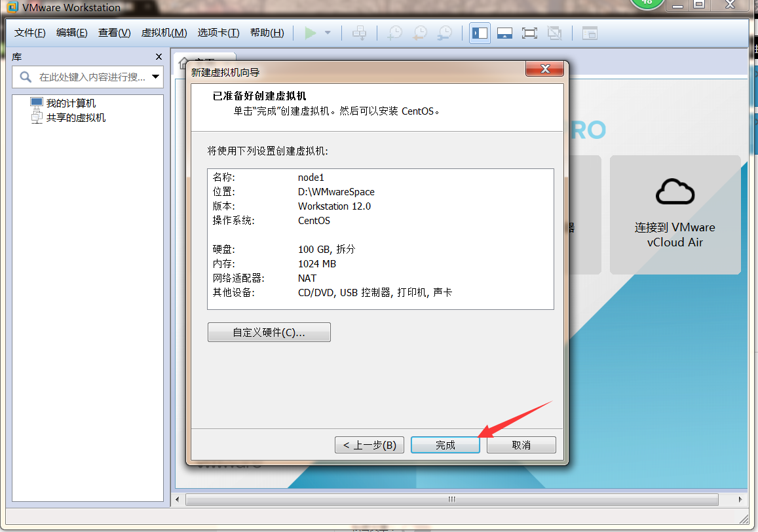Click the 上一步(B) back button
Viewport: 758px width, 532px height.
click(370, 445)
